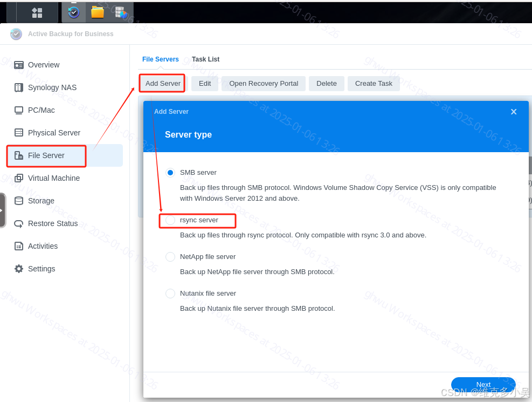
Task: Click the Delete button
Action: 327,84
